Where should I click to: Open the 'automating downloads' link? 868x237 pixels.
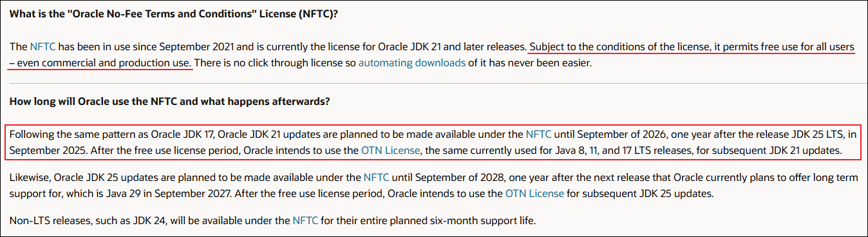click(412, 63)
